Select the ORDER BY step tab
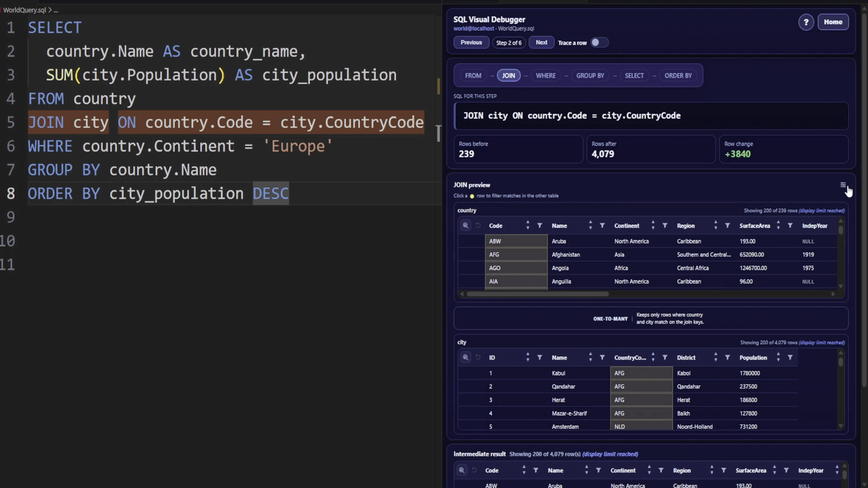Screen dimensions: 868x488 coord(678,76)
